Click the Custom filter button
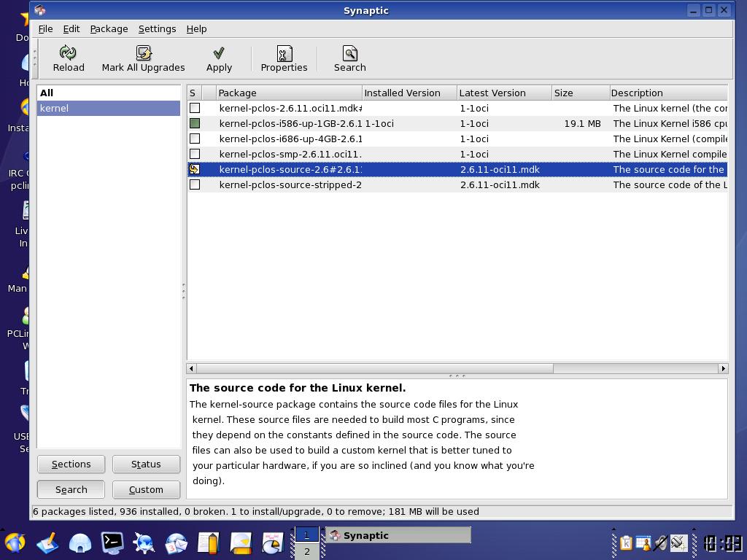The height and width of the screenshot is (560, 747). (146, 489)
